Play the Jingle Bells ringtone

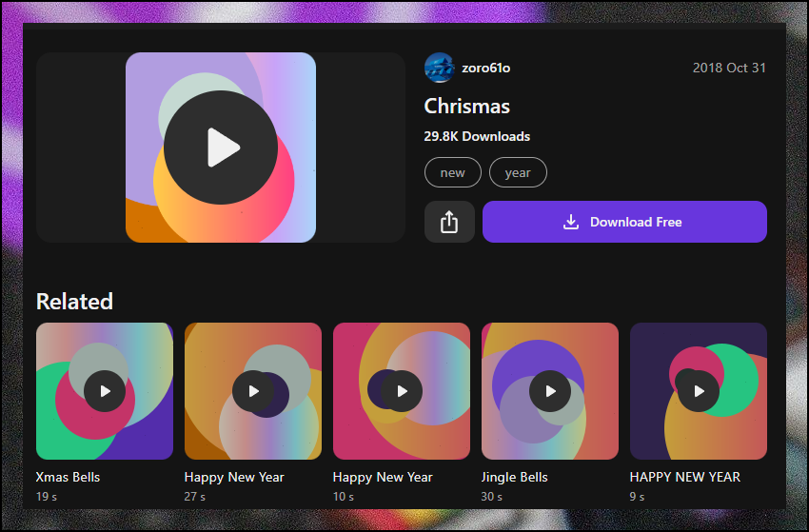(550, 391)
